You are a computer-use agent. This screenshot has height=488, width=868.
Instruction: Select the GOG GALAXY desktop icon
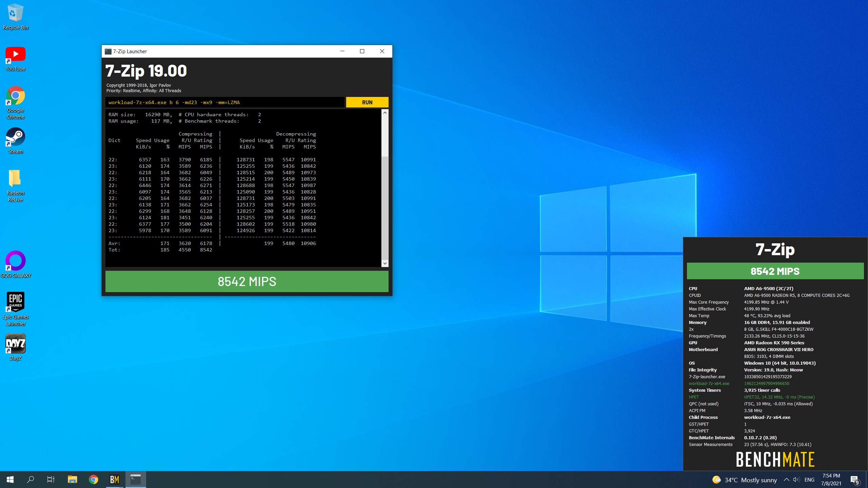coord(16,264)
